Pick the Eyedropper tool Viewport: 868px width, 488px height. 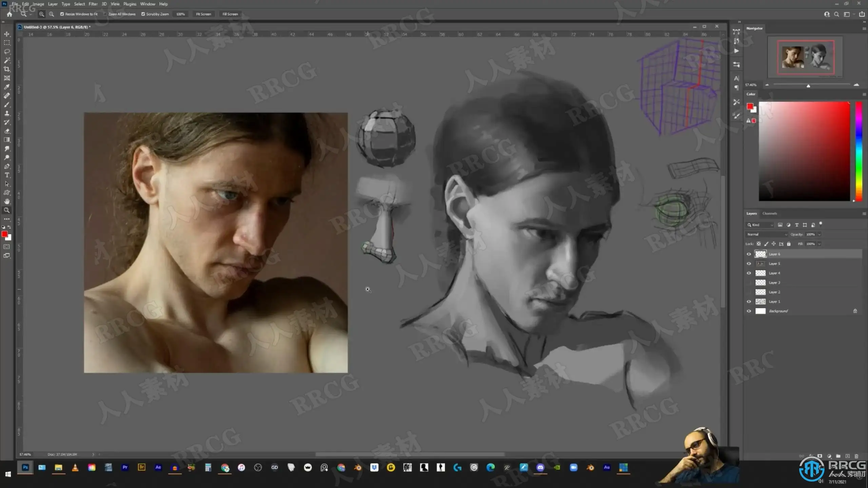point(7,87)
